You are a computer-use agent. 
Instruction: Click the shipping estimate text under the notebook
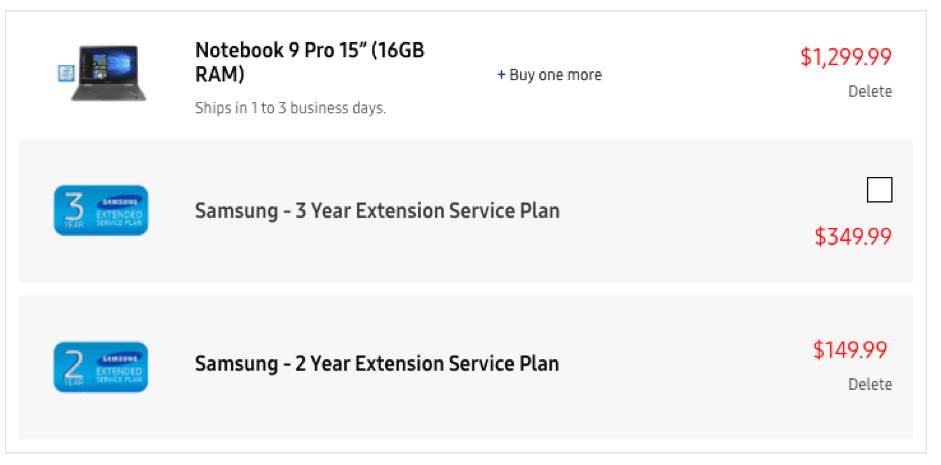[290, 108]
